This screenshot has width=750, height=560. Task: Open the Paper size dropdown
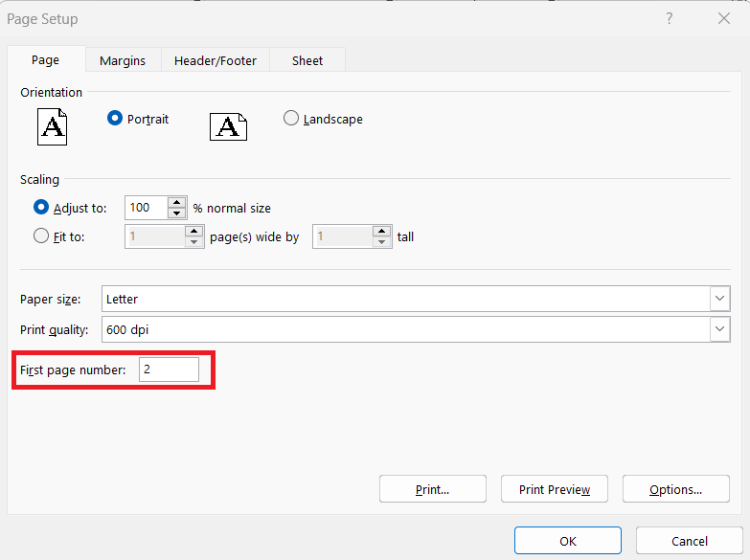(x=720, y=299)
